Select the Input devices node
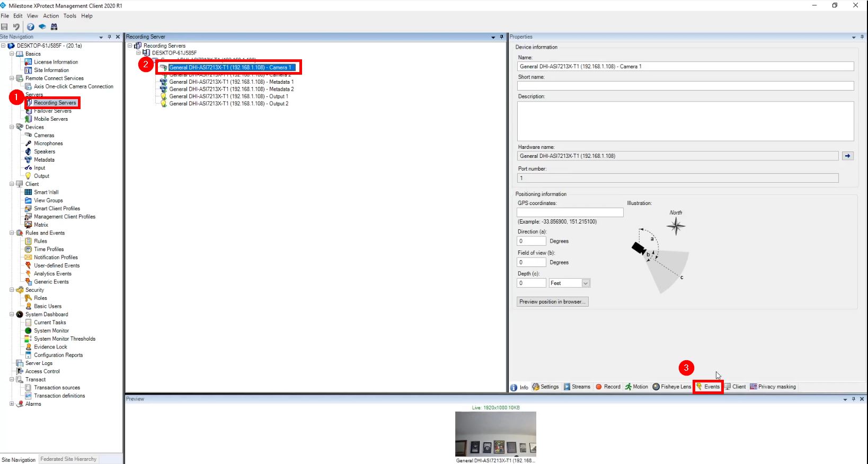Screen dimensions: 868x464 [40, 168]
